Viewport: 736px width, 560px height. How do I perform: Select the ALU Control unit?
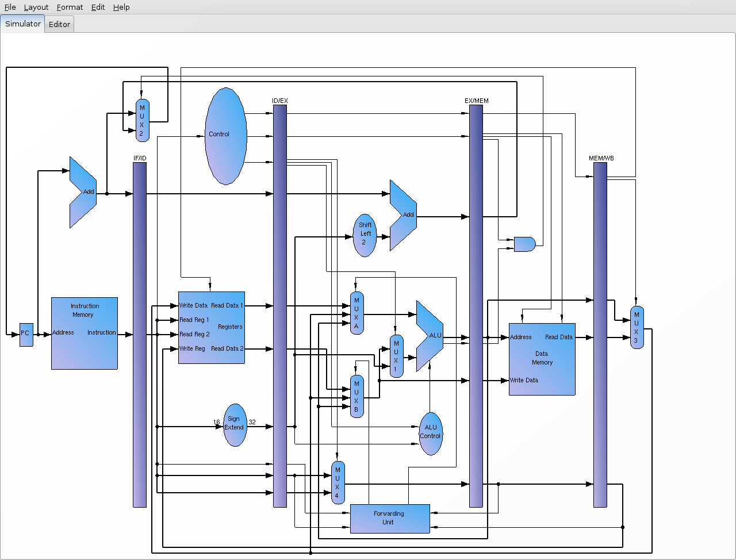tap(431, 434)
